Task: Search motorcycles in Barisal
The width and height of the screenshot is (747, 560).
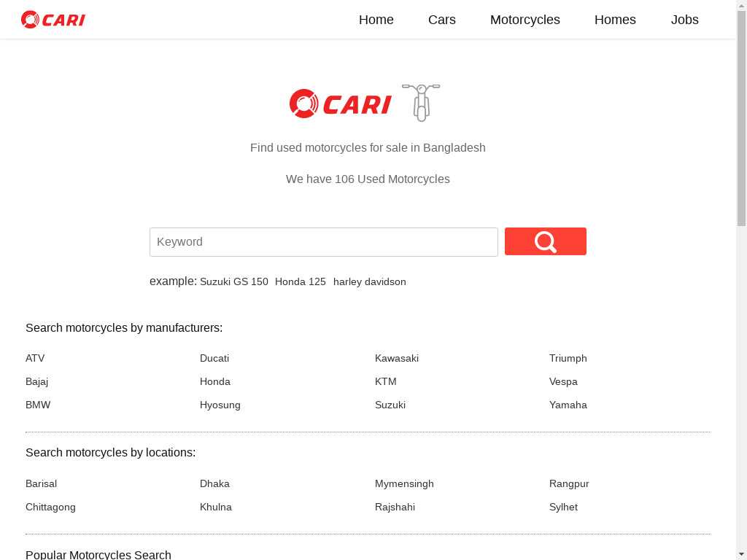Action: pos(41,483)
